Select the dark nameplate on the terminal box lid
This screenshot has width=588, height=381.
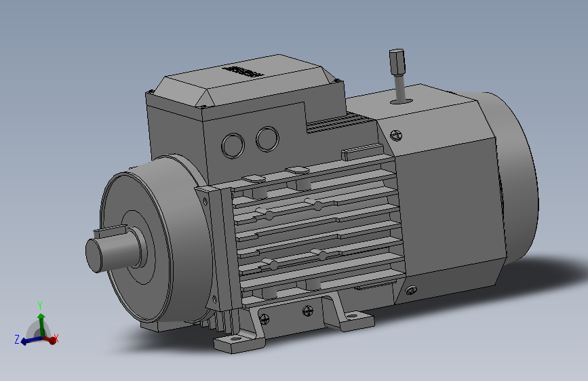tap(243, 72)
